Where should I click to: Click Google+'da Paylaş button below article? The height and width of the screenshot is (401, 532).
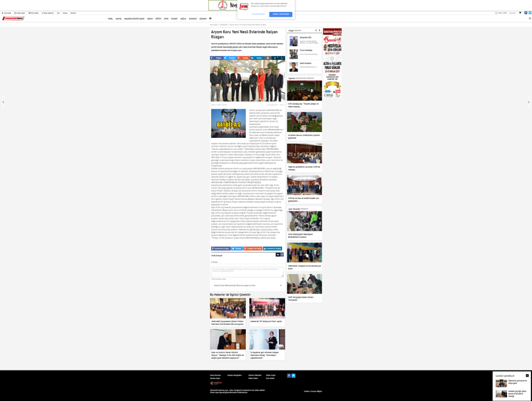pyautogui.click(x=252, y=249)
